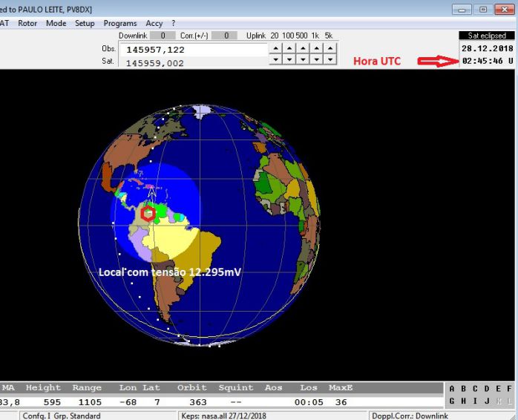This screenshot has width=518, height=420.
Task: Select the 20 Hz uplink step
Action: click(x=275, y=36)
